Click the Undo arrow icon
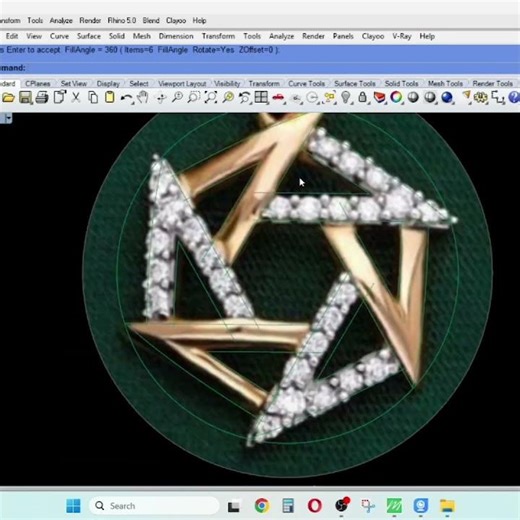The height and width of the screenshot is (520, 520). point(127,98)
